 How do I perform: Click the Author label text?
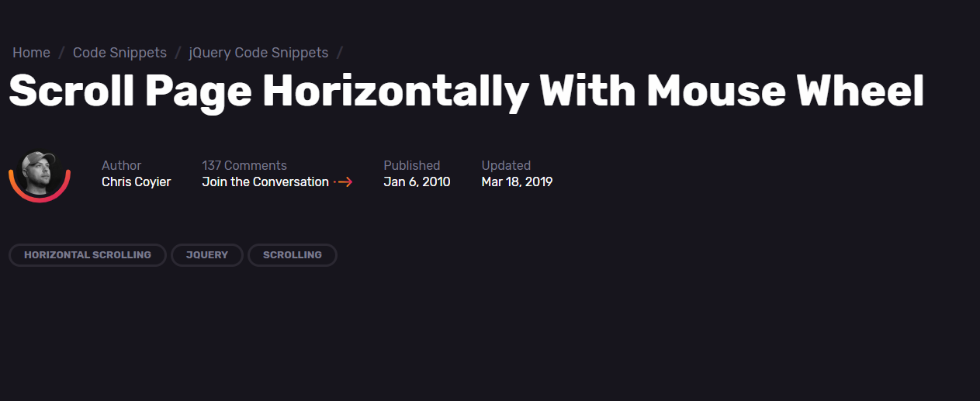click(x=122, y=165)
